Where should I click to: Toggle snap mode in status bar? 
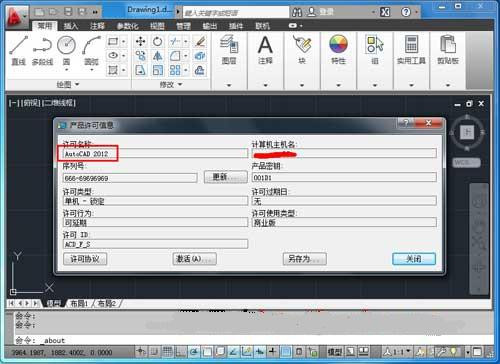point(154,351)
